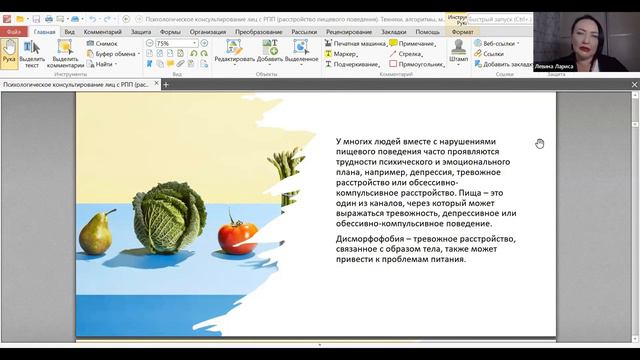
Task: Click the Добавить objects tool
Action: (270, 52)
